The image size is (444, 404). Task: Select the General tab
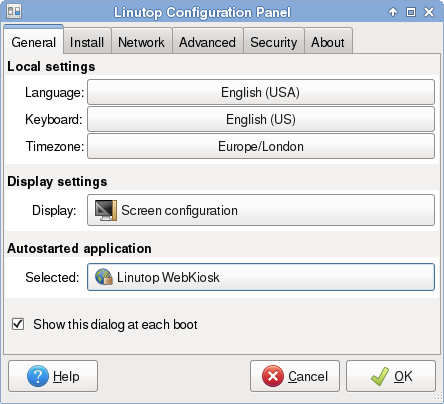pos(33,41)
